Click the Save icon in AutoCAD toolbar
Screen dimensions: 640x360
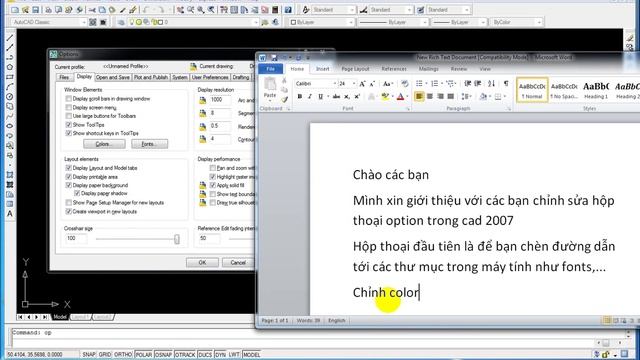(36, 9)
